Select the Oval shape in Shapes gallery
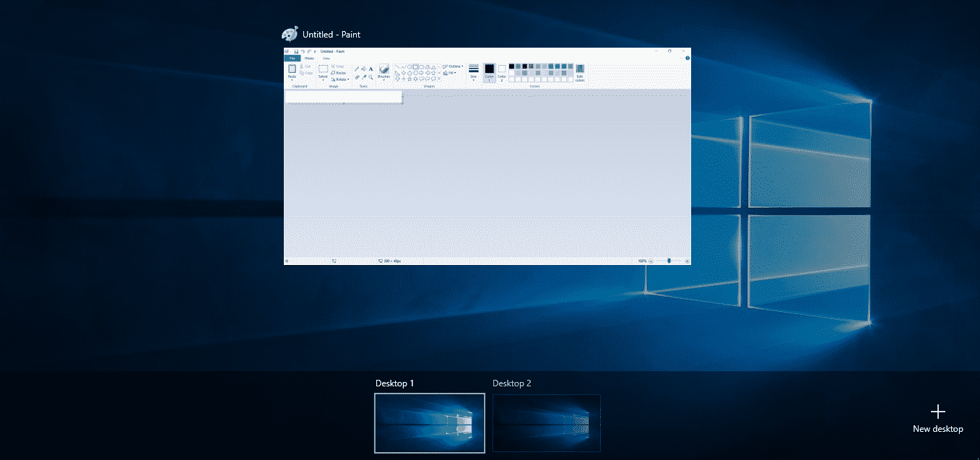This screenshot has width=980, height=460. [x=410, y=66]
